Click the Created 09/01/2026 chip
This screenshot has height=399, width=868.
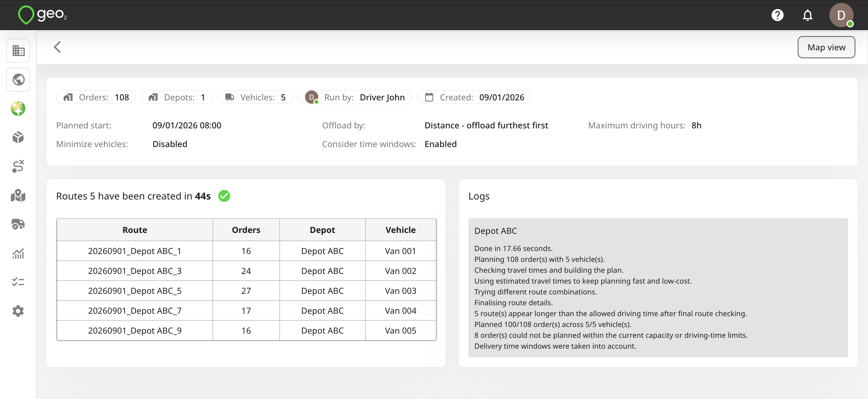point(474,97)
